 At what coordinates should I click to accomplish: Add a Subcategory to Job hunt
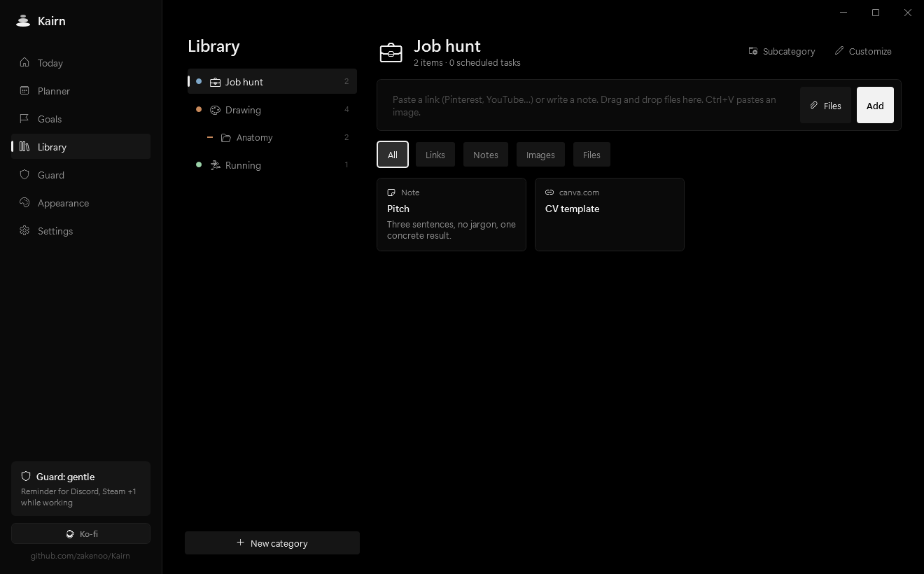(782, 51)
